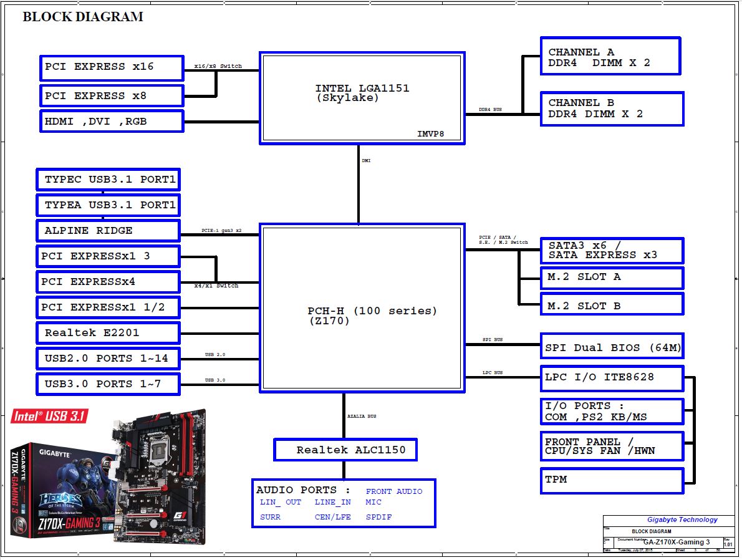Viewport: 742px width, 560px height.
Task: Click the FRONT AUDIO label
Action: click(x=393, y=491)
